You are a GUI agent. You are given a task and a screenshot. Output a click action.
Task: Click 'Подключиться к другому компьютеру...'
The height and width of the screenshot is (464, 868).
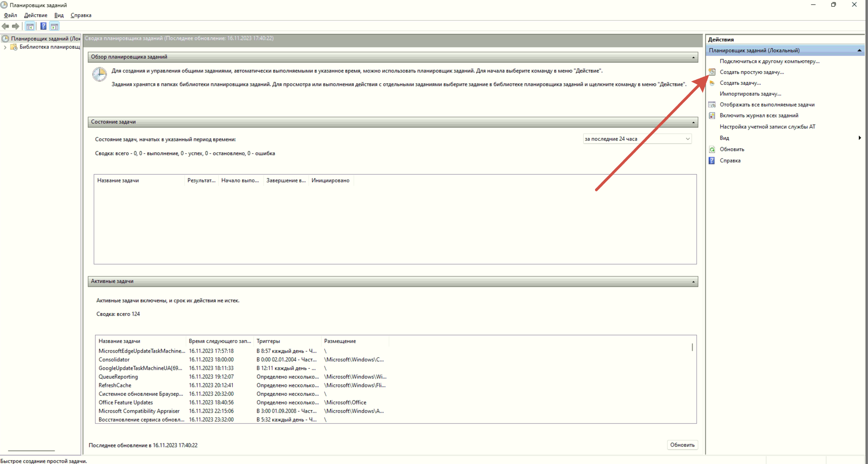[770, 61]
